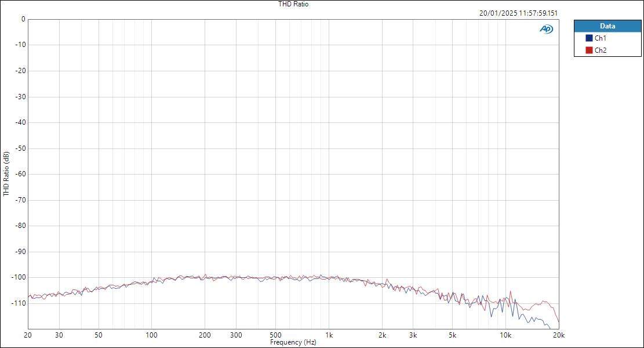
Task: Click the 2k frequency tick label
Action: [x=382, y=335]
